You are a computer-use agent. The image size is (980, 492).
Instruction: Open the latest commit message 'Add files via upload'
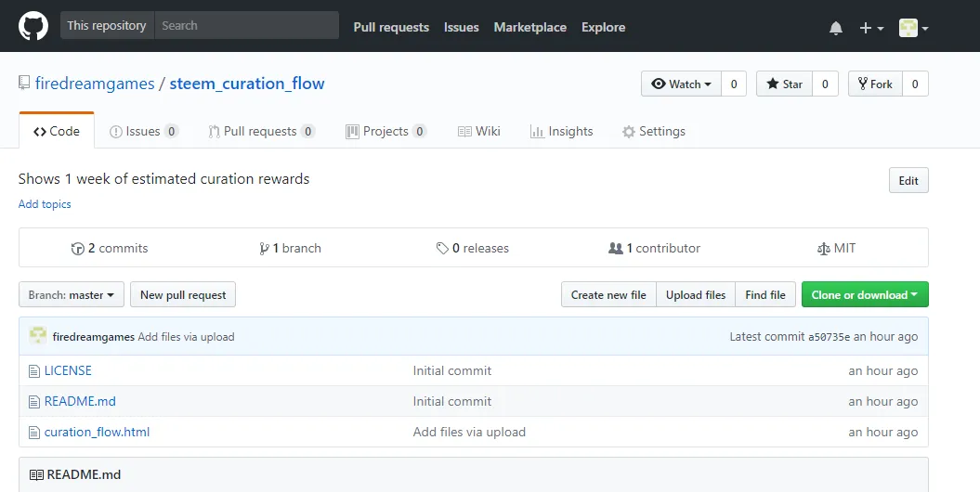click(x=187, y=337)
